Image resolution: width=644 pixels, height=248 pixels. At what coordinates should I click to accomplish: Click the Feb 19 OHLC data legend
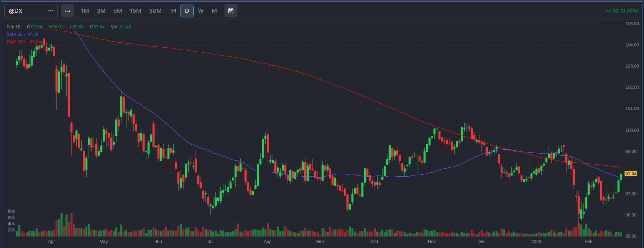pyautogui.click(x=69, y=27)
